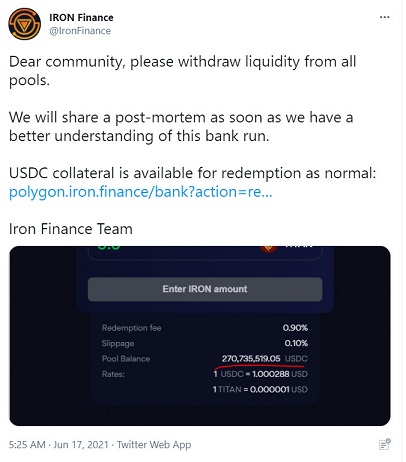The image size is (406, 462).
Task: Open the embedded redemption screenshot image
Action: [200, 336]
